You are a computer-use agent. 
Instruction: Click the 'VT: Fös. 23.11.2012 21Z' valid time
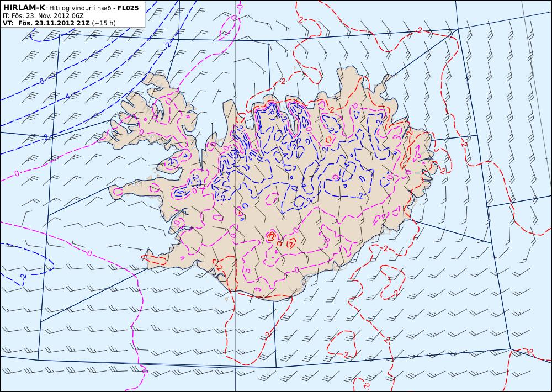tap(46, 23)
